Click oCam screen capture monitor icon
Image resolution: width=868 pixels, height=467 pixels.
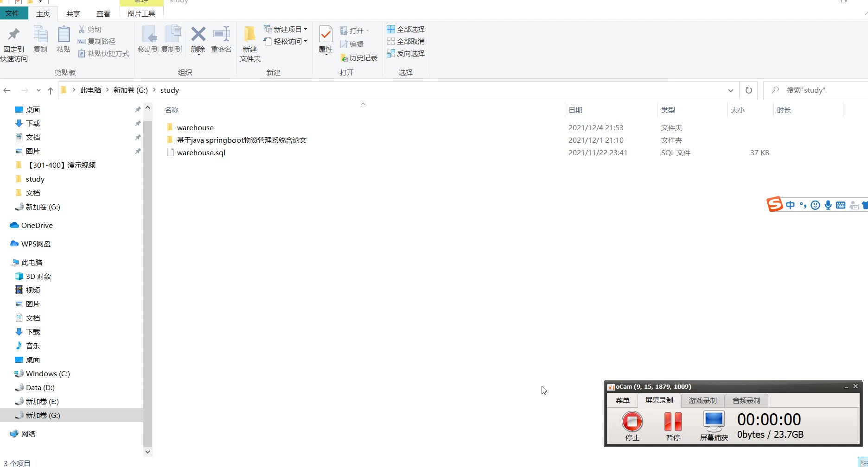(714, 421)
